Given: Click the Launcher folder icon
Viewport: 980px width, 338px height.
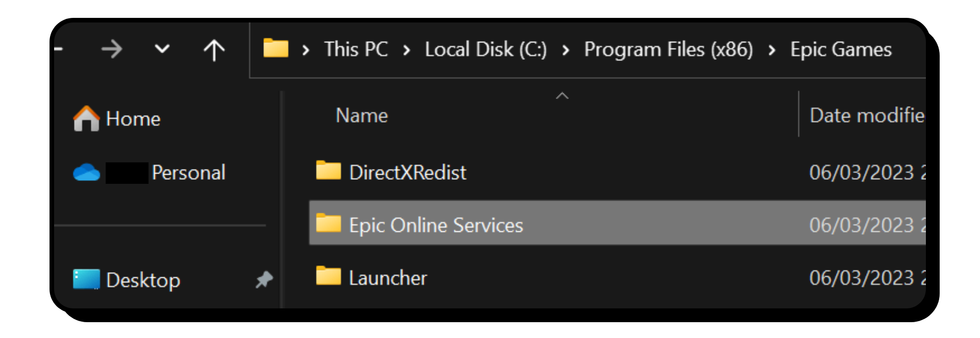Looking at the screenshot, I should point(328,277).
